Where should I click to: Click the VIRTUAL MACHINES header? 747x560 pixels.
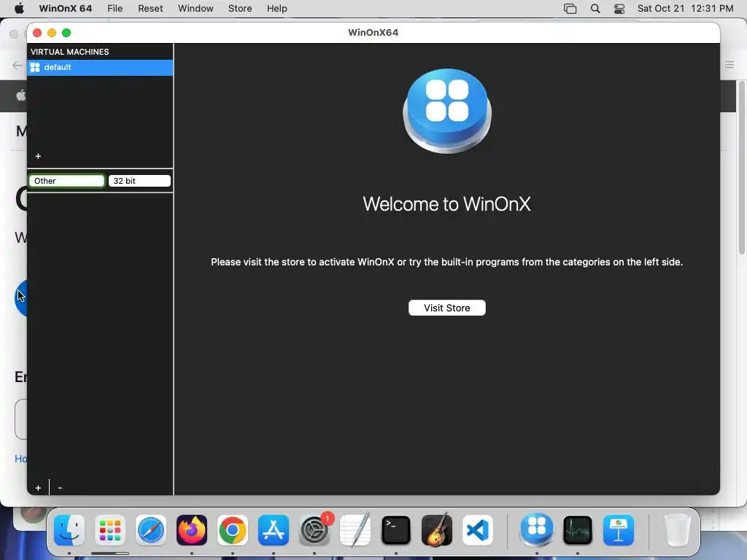(69, 52)
